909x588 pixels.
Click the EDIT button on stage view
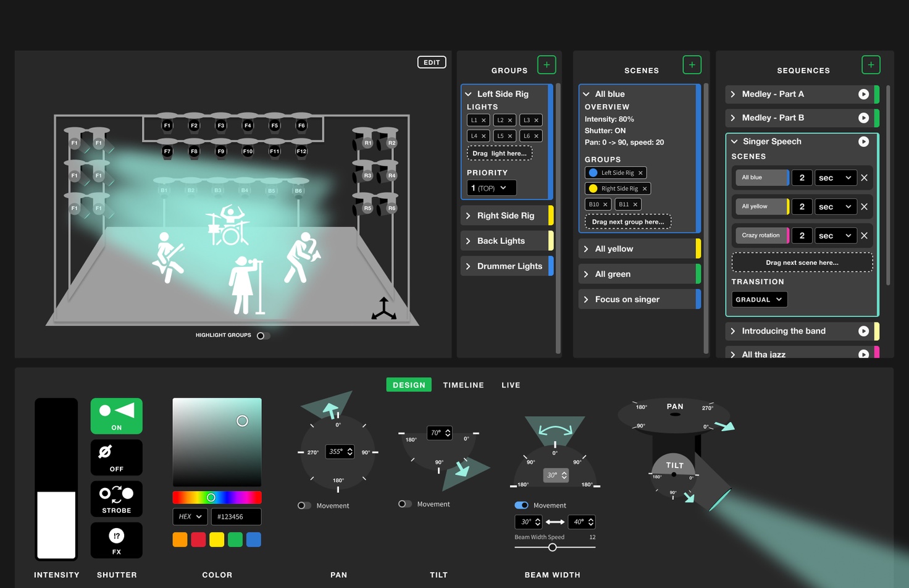tap(432, 62)
